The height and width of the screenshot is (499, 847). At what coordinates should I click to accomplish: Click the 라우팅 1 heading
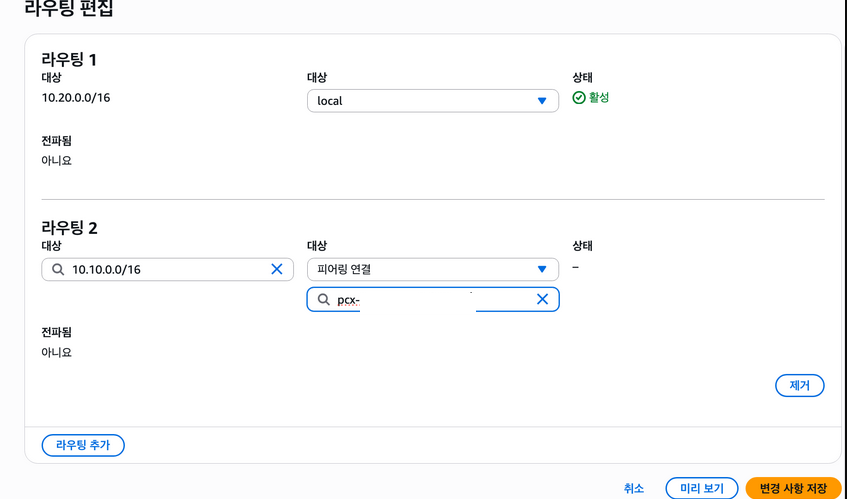click(x=69, y=59)
